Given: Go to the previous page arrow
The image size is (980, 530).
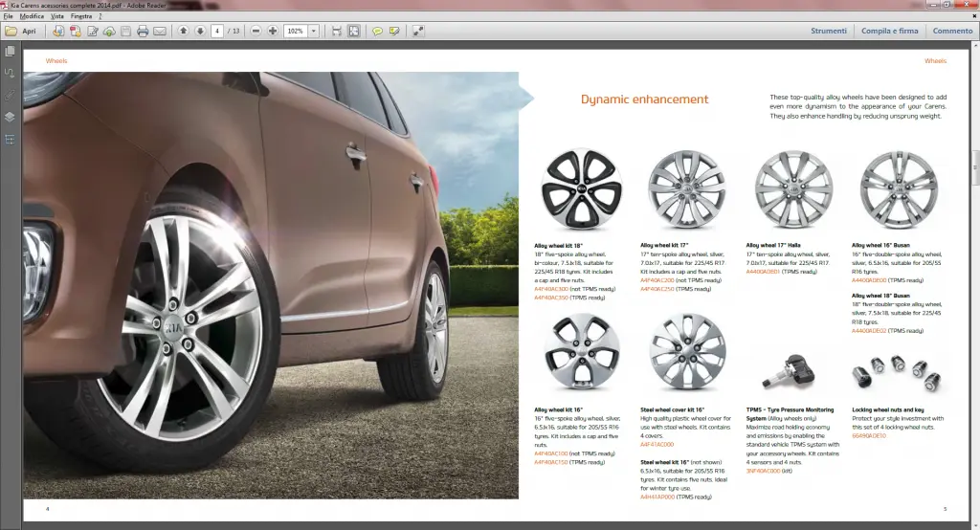Looking at the screenshot, I should [183, 31].
